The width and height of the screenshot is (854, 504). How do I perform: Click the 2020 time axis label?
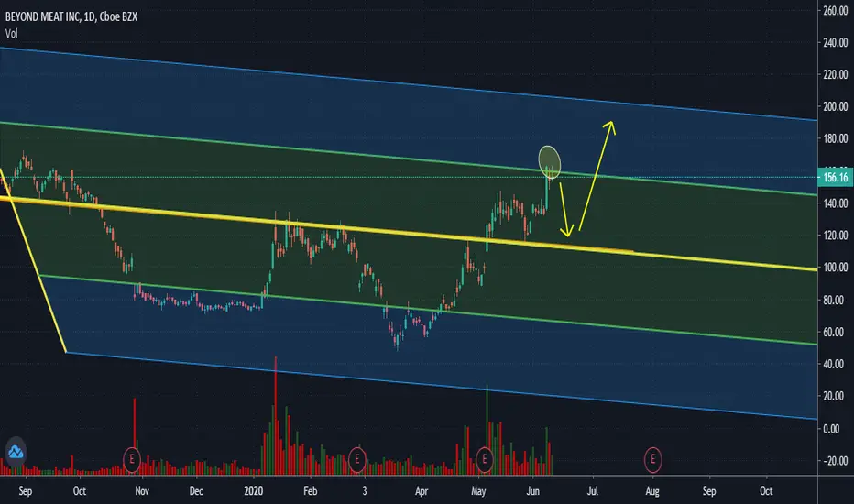253,491
